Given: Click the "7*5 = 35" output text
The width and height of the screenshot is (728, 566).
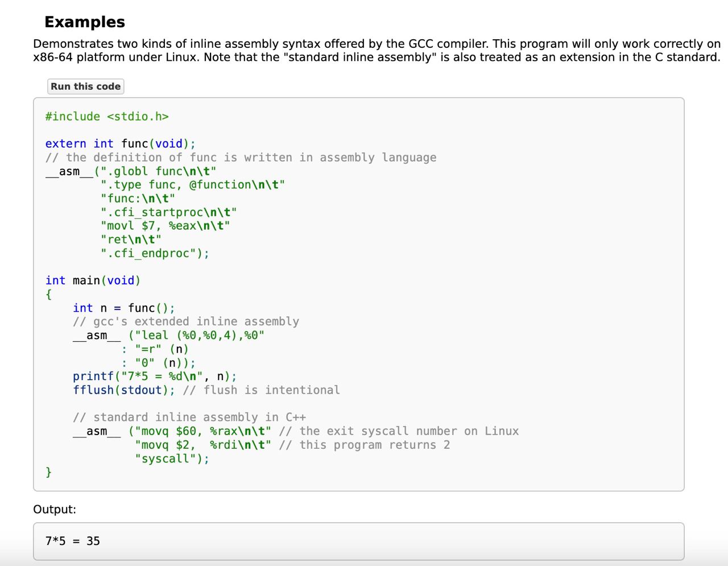Looking at the screenshot, I should 73,541.
